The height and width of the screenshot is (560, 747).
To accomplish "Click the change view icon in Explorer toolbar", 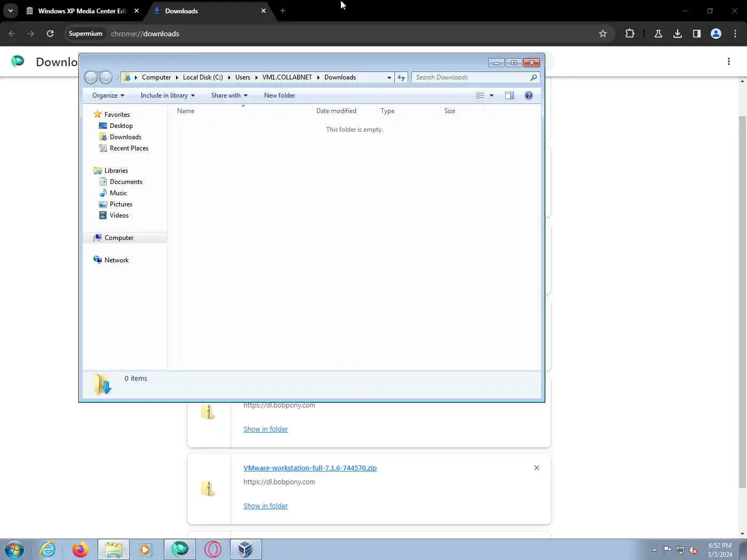I will [x=480, y=95].
